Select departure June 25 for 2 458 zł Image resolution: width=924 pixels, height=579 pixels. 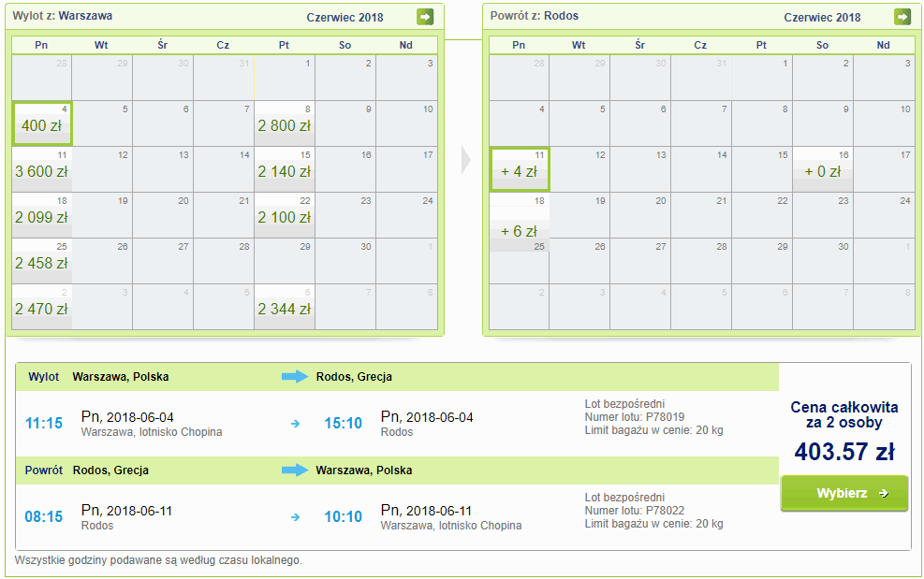pos(42,263)
